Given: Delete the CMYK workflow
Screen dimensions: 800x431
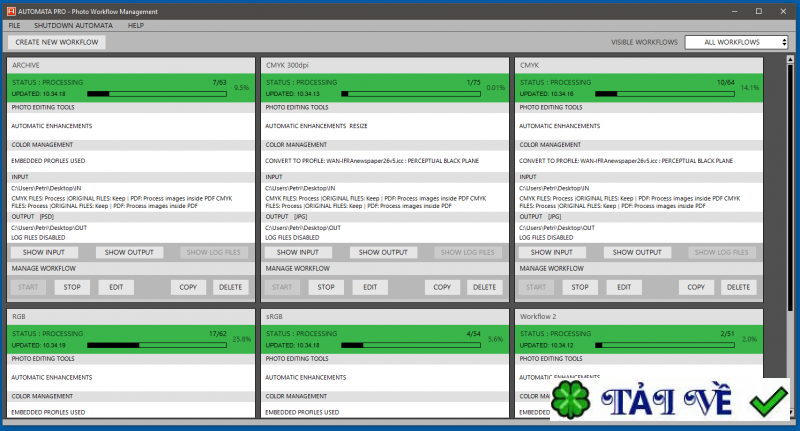Looking at the screenshot, I should [739, 287].
